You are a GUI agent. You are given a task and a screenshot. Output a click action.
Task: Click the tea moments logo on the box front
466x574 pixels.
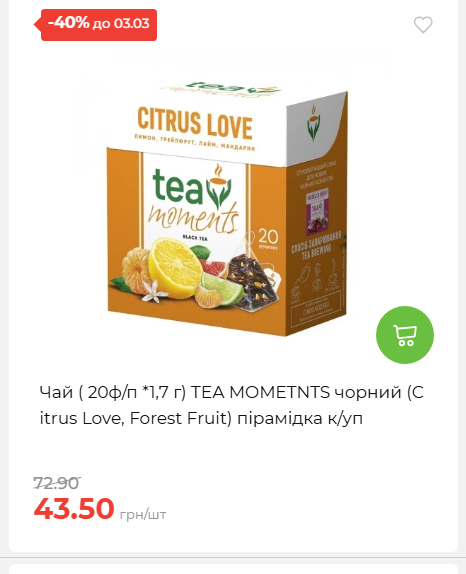coord(193,199)
